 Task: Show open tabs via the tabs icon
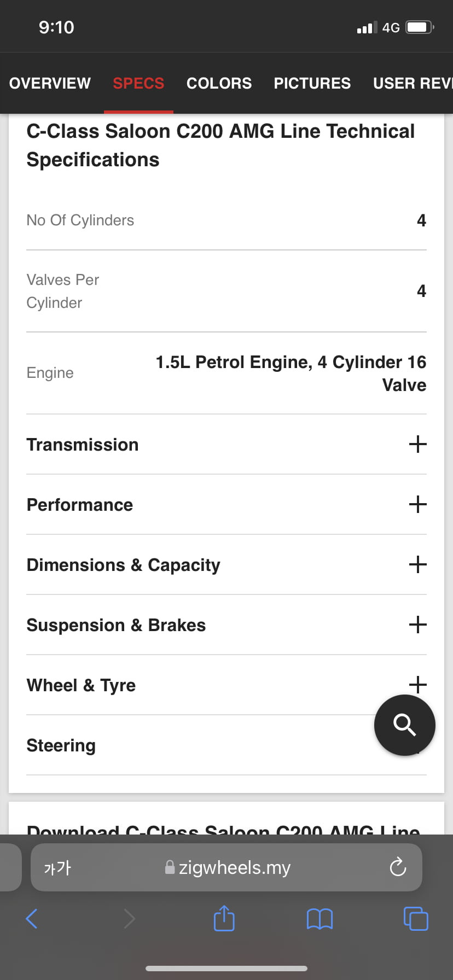click(x=416, y=919)
